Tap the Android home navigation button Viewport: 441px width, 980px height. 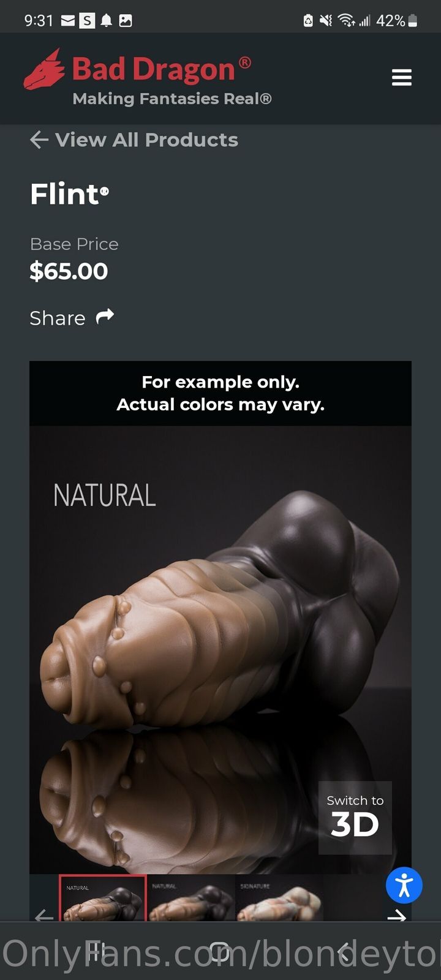220,951
